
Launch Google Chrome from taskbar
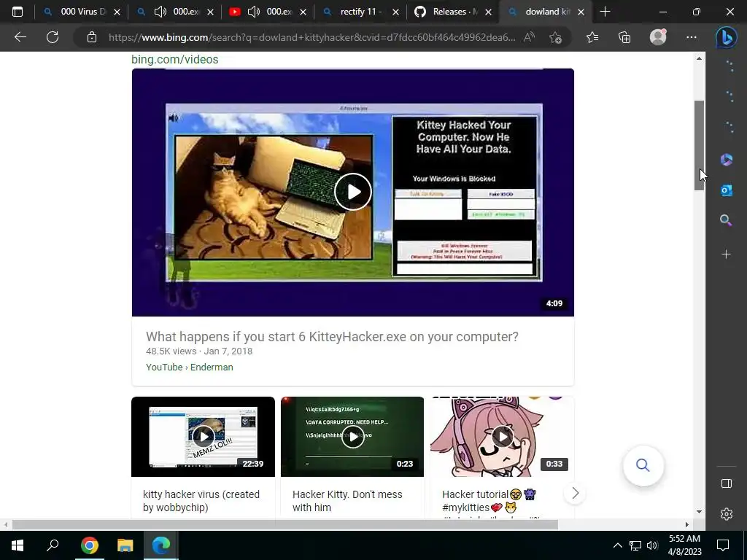pos(89,545)
